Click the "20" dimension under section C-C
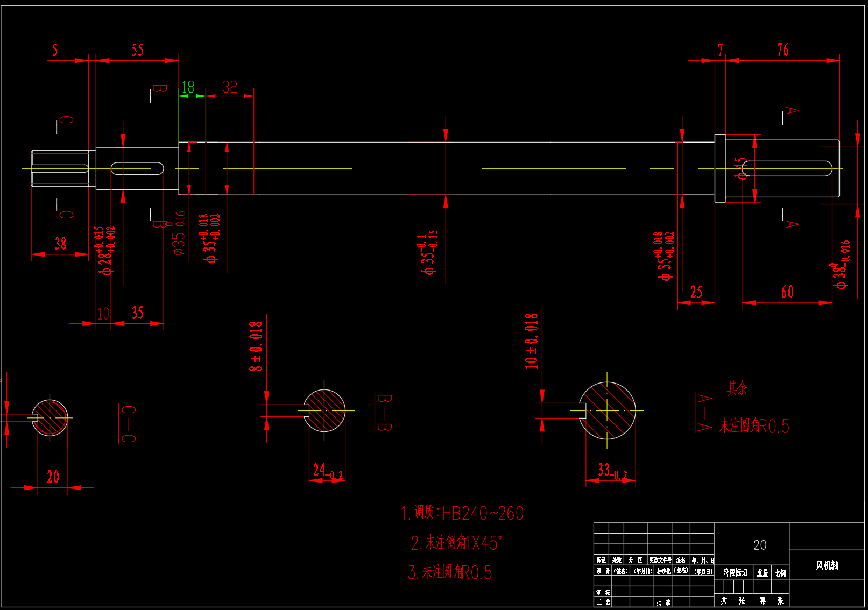868x610 pixels. click(53, 477)
